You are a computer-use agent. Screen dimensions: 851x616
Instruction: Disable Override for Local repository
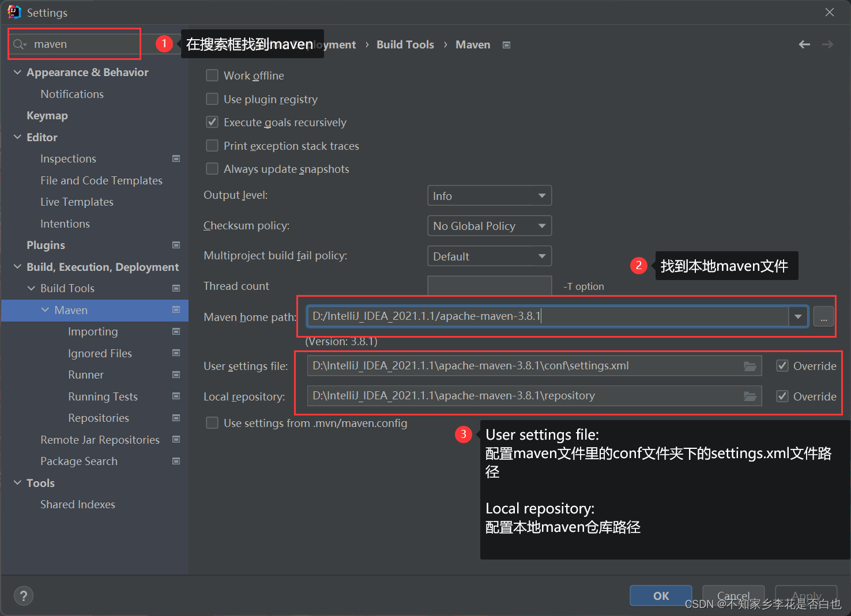pyautogui.click(x=782, y=396)
